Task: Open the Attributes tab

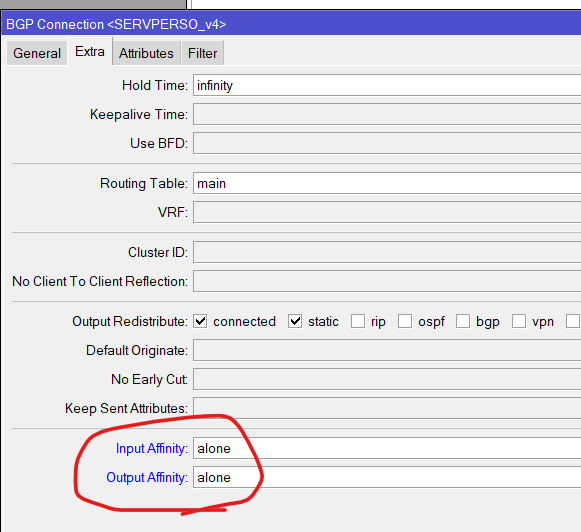Action: pos(146,53)
